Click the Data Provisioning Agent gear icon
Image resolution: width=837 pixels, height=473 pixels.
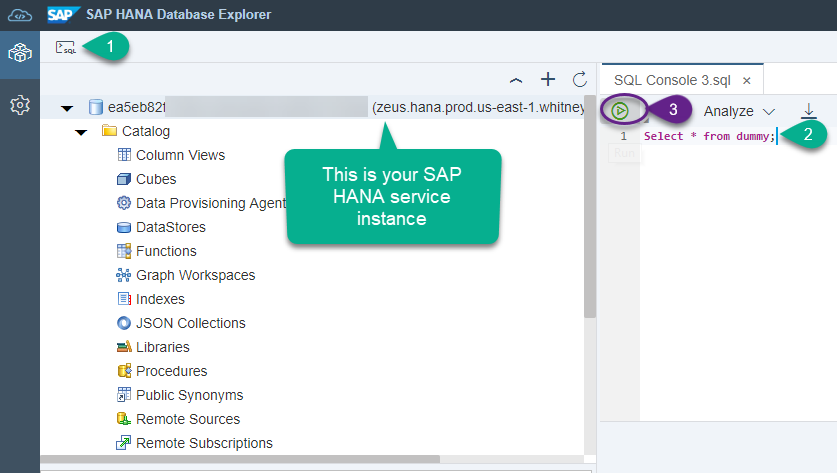124,203
